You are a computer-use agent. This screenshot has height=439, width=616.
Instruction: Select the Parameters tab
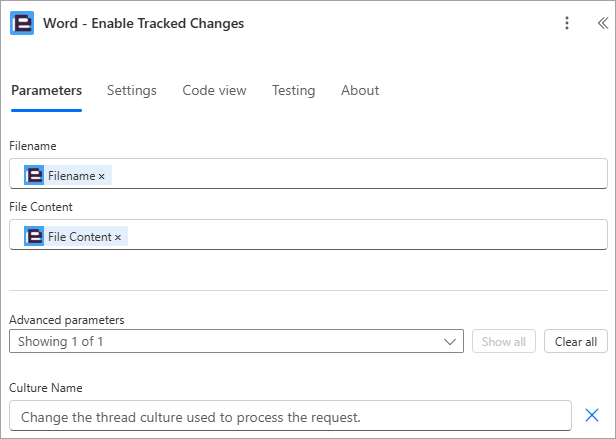(46, 90)
